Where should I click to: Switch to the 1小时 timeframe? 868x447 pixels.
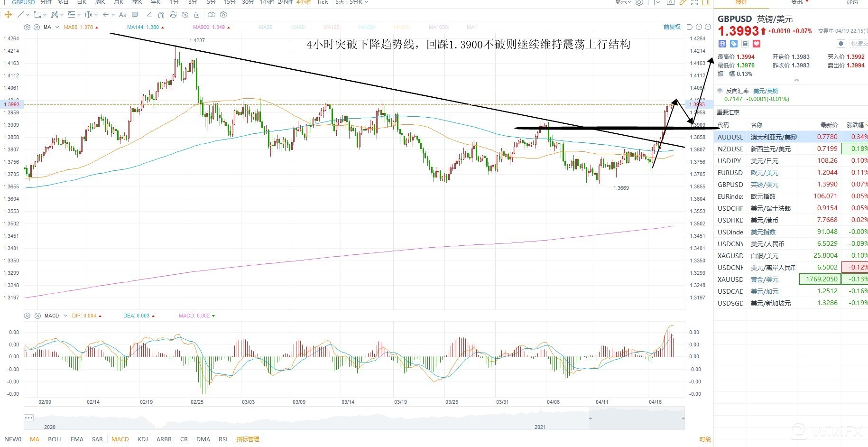tap(267, 2)
